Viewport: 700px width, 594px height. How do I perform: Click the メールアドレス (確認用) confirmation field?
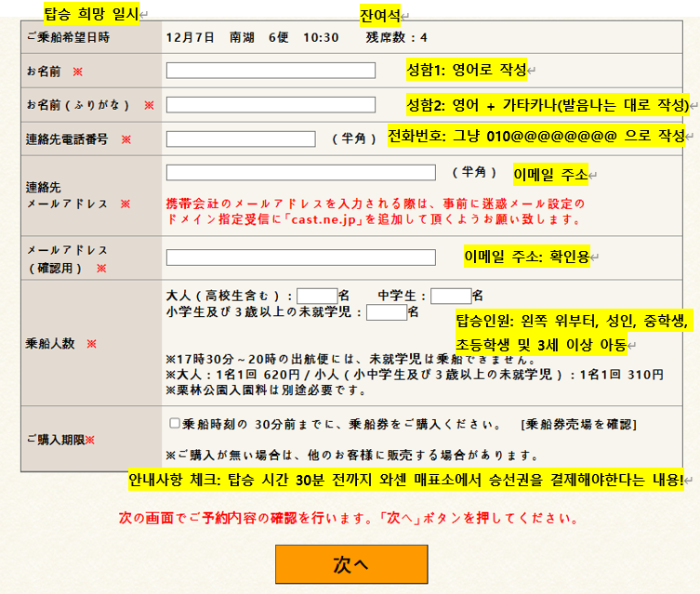click(x=301, y=257)
